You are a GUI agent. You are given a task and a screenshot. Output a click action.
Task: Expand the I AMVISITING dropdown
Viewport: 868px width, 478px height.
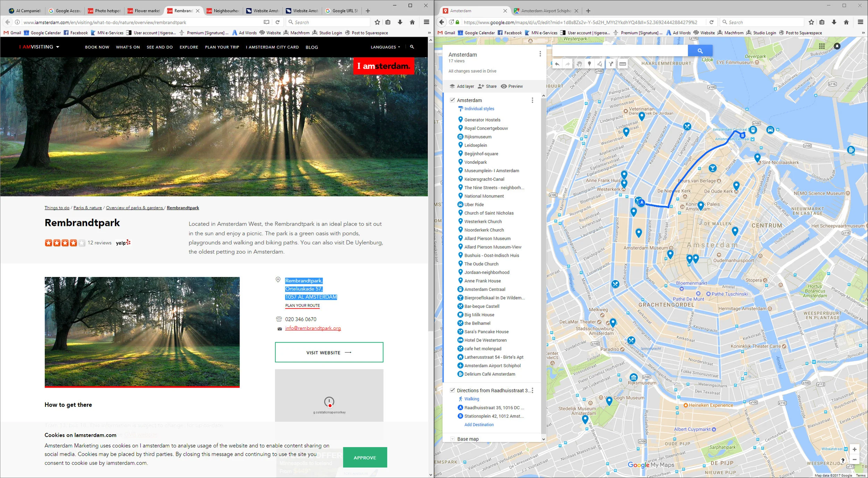(39, 47)
